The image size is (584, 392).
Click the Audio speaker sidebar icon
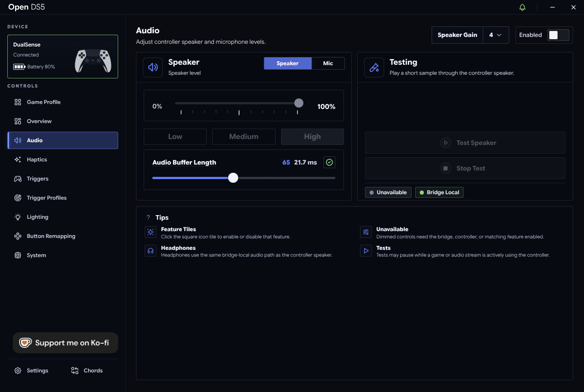click(x=18, y=140)
